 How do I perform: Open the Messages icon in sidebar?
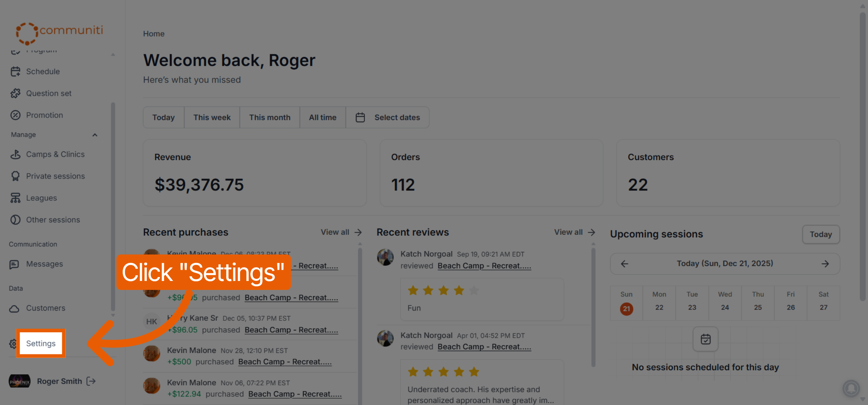14,264
